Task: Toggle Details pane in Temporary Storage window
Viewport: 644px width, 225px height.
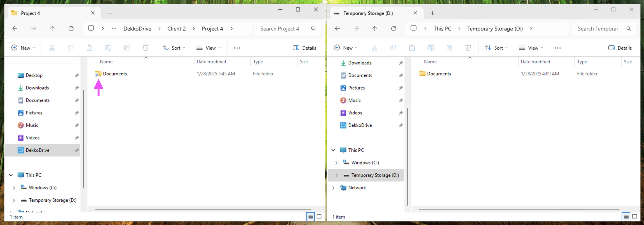Action: (620, 48)
